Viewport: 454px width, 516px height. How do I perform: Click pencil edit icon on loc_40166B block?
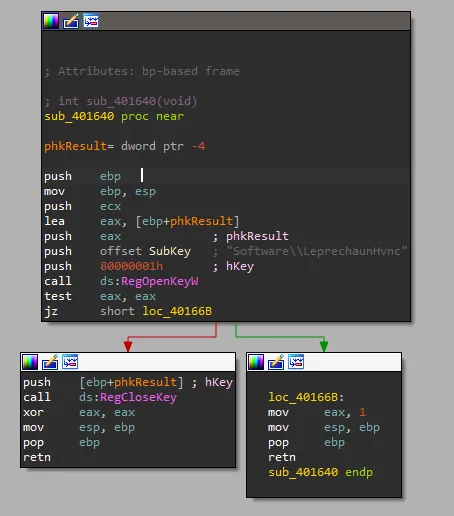click(x=276, y=362)
